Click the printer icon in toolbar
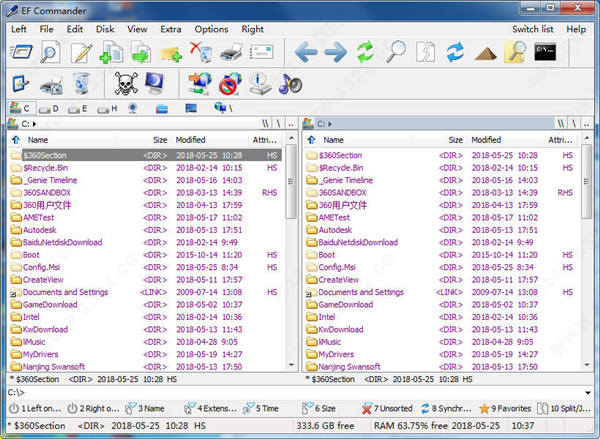The image size is (600, 439). pyautogui.click(x=230, y=52)
